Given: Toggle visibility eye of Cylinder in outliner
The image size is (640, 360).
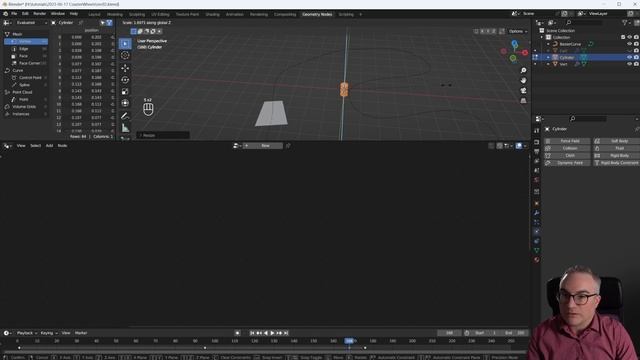Looking at the screenshot, I should (629, 58).
